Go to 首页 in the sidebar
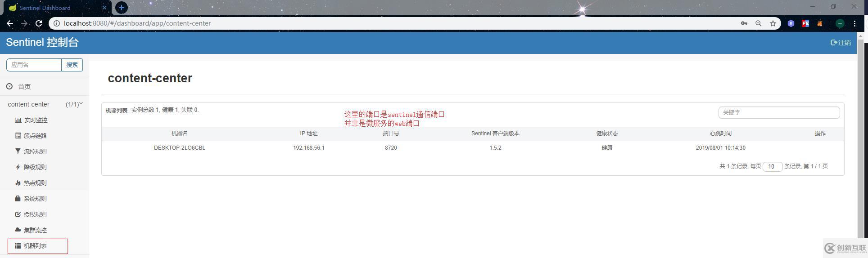This screenshot has height=258, width=868. pyautogui.click(x=24, y=87)
